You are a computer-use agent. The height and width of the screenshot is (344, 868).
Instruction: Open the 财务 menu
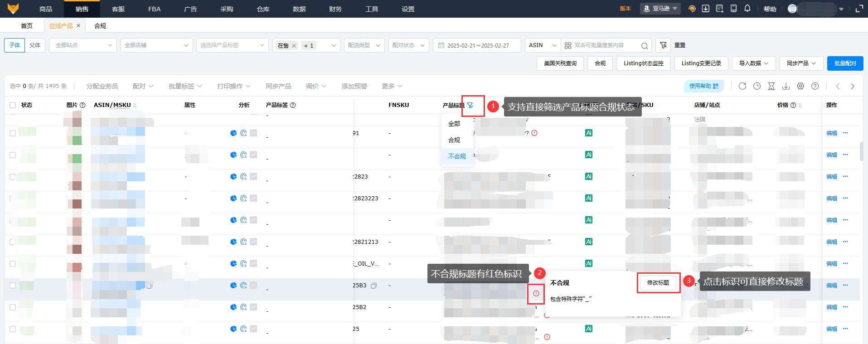coord(335,9)
